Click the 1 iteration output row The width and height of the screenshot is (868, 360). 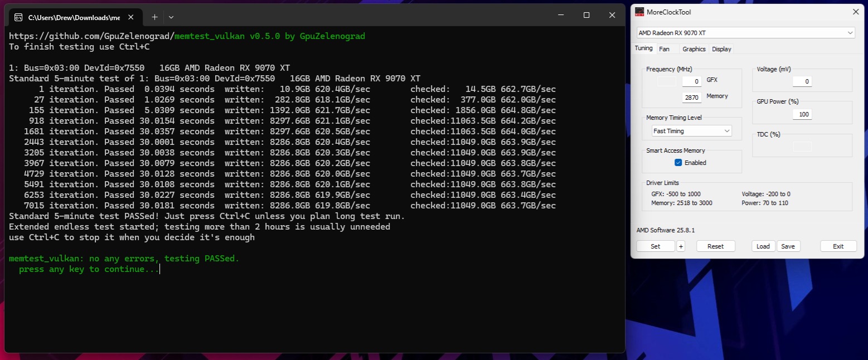click(297, 89)
